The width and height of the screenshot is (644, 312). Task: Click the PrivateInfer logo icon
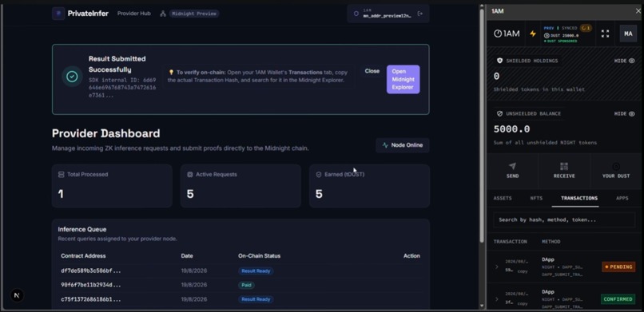click(x=58, y=14)
